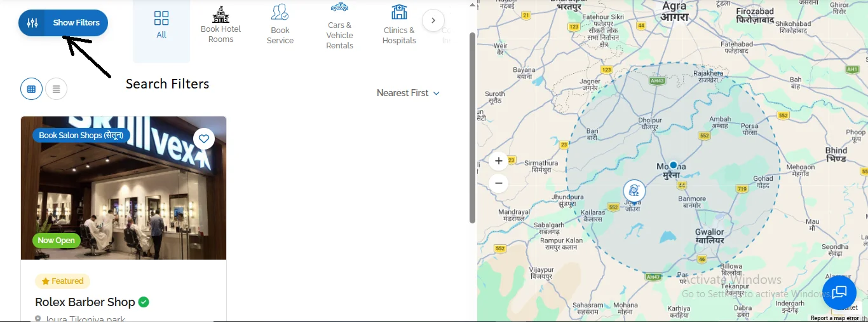Image resolution: width=868 pixels, height=322 pixels.
Task: Switch to list view layout
Action: pos(57,89)
